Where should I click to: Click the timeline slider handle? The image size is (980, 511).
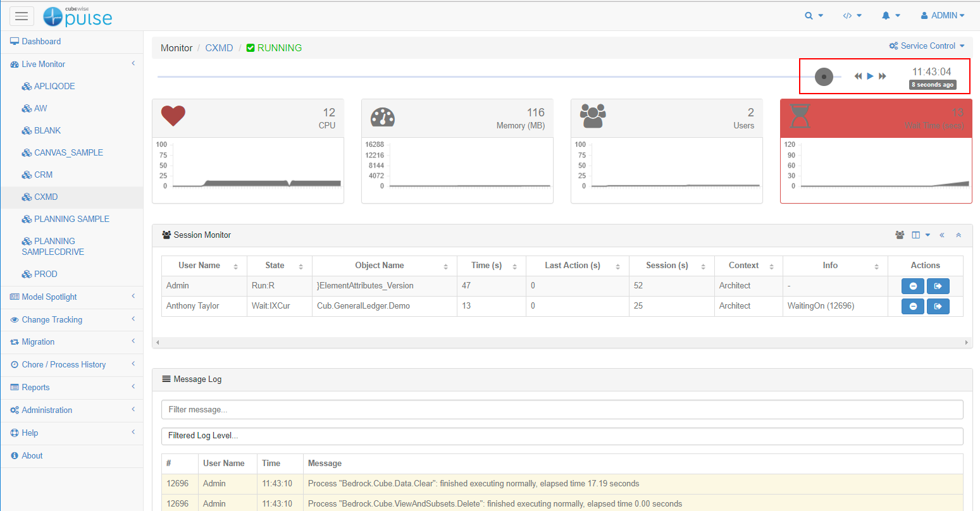click(x=824, y=77)
